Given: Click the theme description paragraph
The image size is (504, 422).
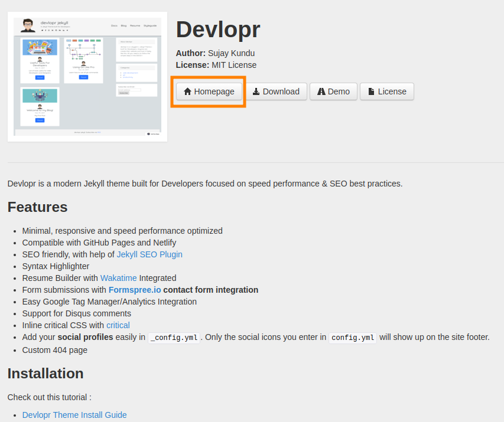Looking at the screenshot, I should point(205,184).
